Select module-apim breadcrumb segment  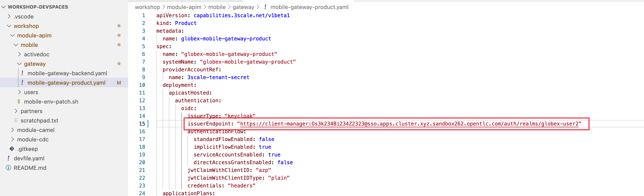(x=184, y=7)
